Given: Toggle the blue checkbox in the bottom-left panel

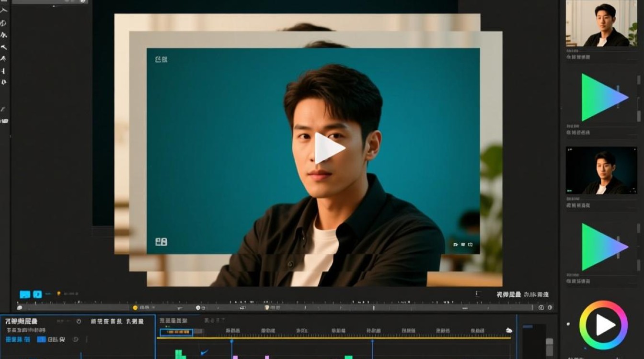Looking at the screenshot, I should click(41, 339).
